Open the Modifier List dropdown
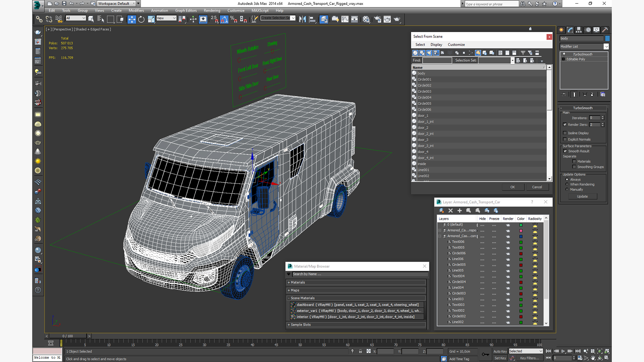This screenshot has height=362, width=644. (x=606, y=47)
